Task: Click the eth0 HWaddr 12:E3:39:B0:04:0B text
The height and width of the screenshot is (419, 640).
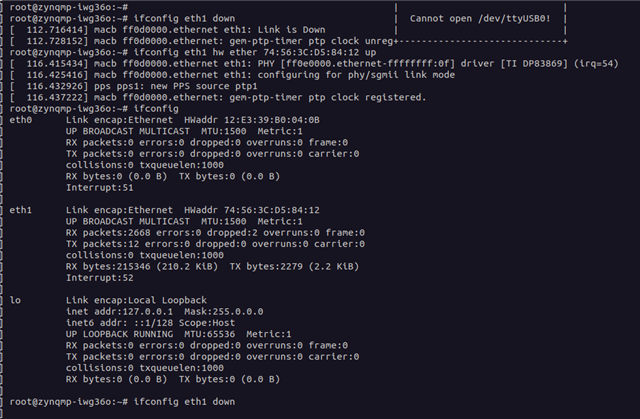Action: coord(252,120)
